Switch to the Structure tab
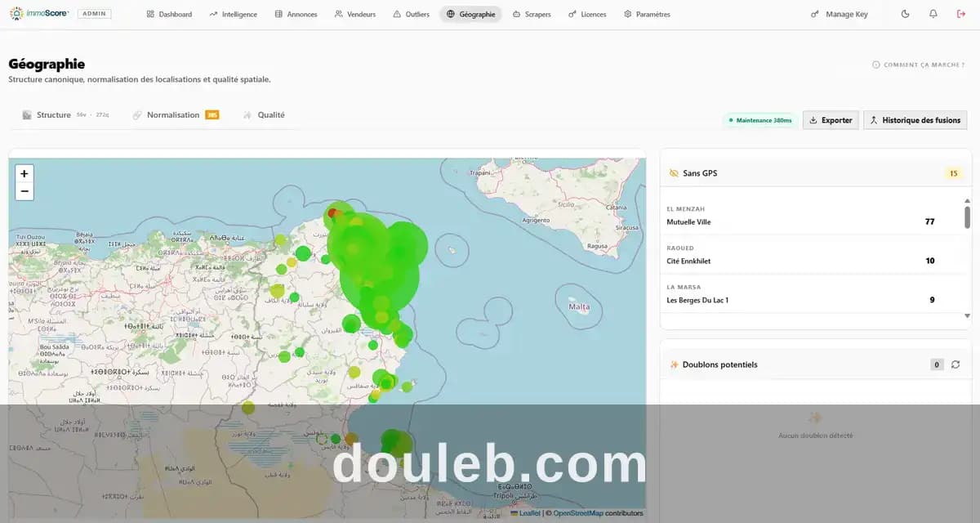 coord(65,115)
